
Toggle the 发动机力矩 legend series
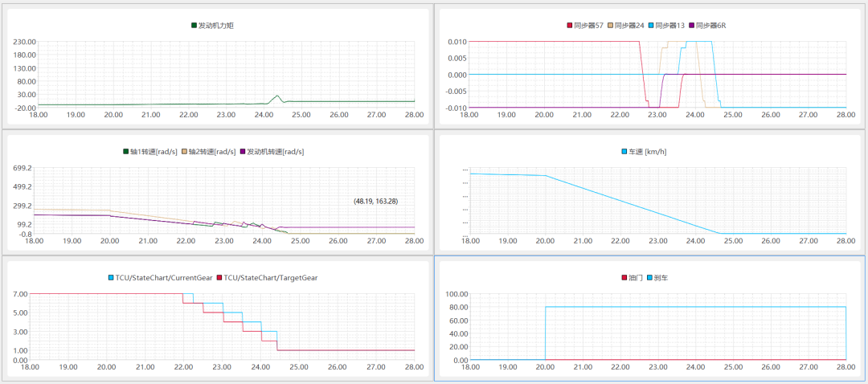(x=212, y=25)
